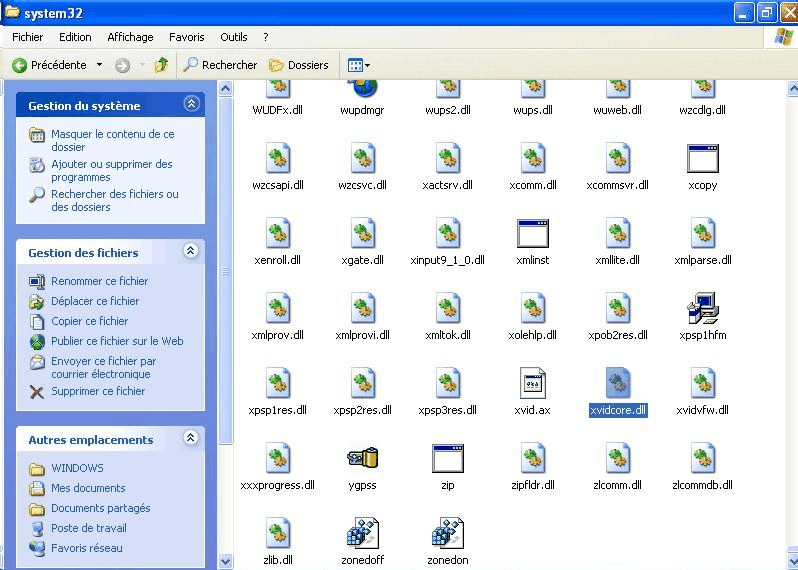Select the xpsp2res.dll file icon
The image size is (798, 570).
[x=362, y=383]
